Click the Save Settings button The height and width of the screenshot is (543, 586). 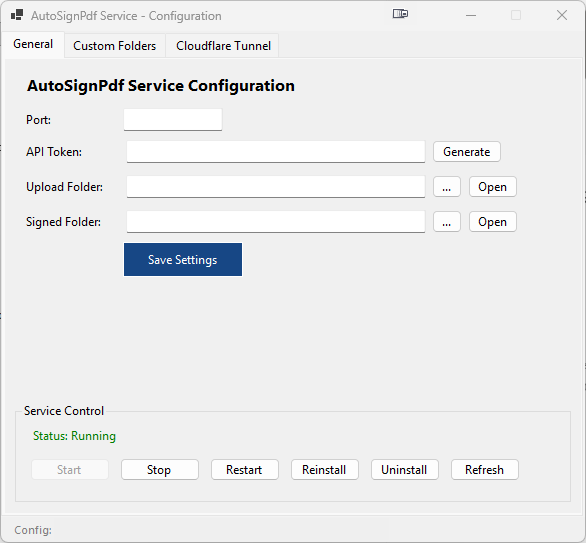[183, 260]
